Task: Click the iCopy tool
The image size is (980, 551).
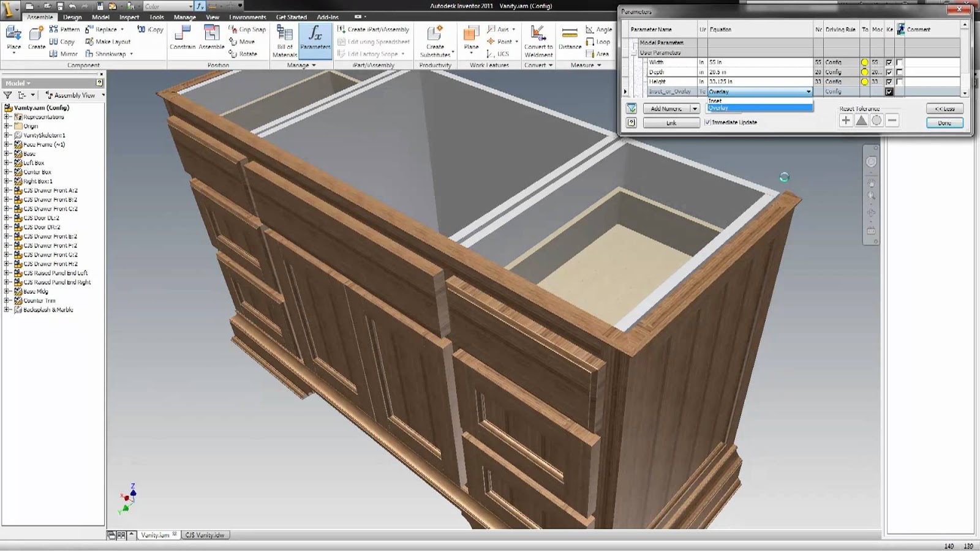Action: (150, 29)
